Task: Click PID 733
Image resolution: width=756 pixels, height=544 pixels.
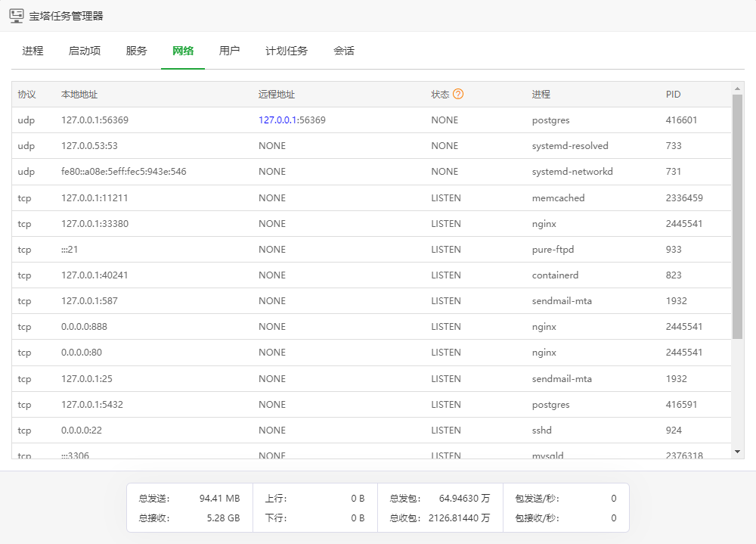Action: point(674,146)
